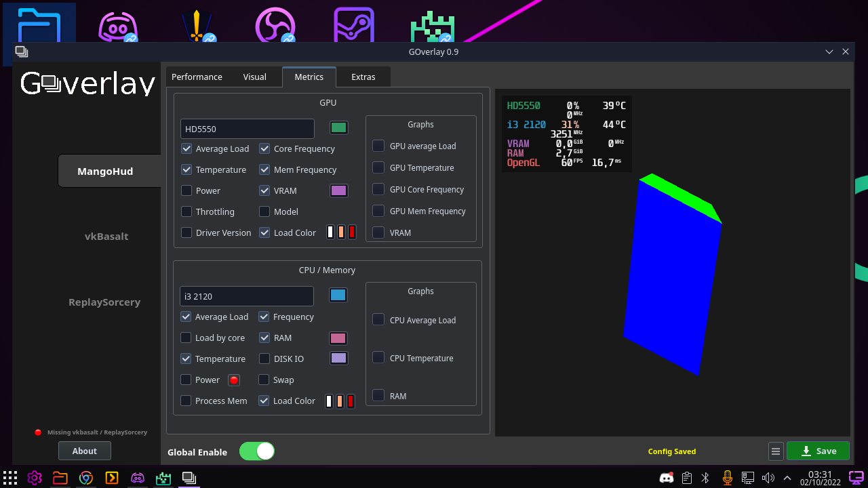
Task: Open the Visual tab
Action: 255,77
